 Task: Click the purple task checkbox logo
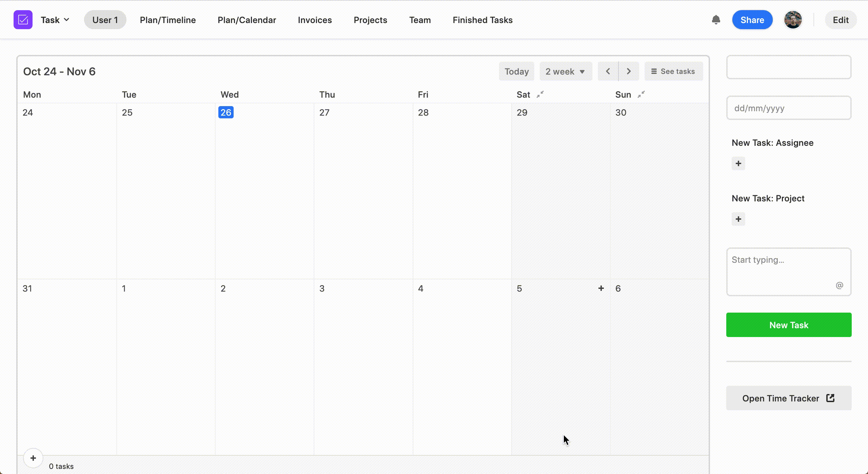click(23, 20)
